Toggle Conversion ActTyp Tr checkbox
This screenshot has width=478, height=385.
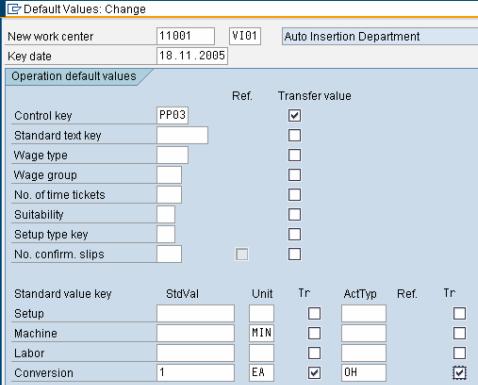click(459, 373)
